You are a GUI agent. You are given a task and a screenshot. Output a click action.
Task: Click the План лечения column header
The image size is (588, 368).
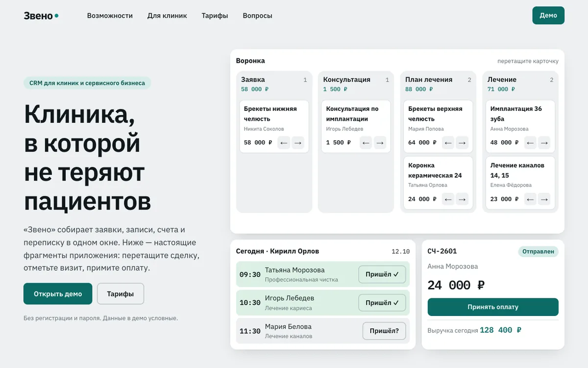429,79
